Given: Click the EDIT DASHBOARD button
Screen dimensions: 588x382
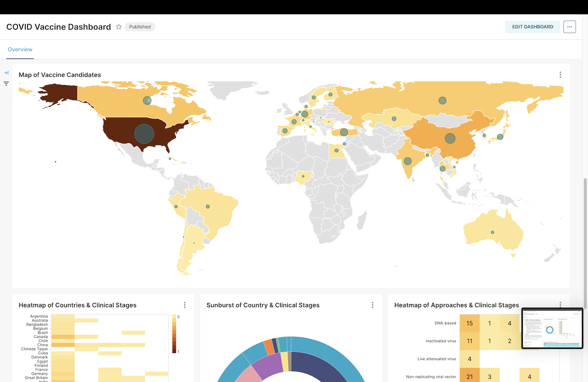Looking at the screenshot, I should tap(532, 27).
